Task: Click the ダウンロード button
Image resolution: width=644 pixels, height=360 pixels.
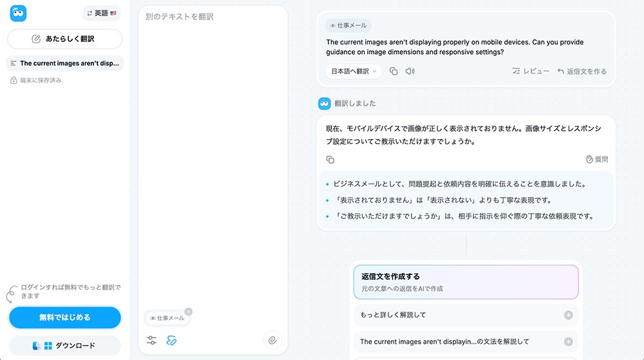Action: pyautogui.click(x=64, y=346)
